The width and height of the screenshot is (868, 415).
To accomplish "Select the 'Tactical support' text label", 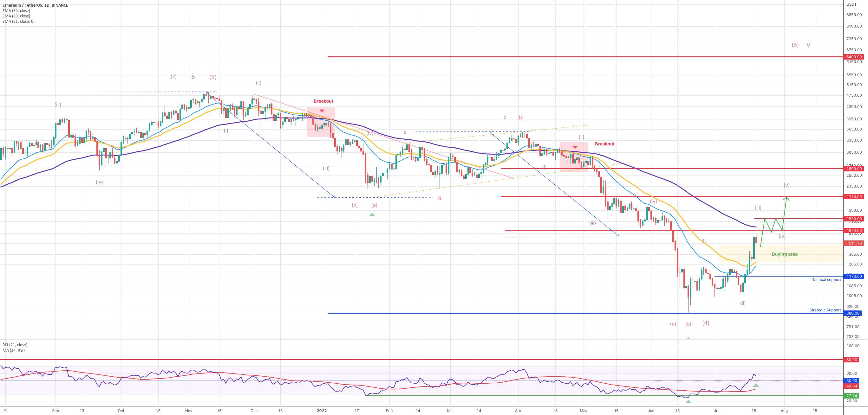I will 826,280.
